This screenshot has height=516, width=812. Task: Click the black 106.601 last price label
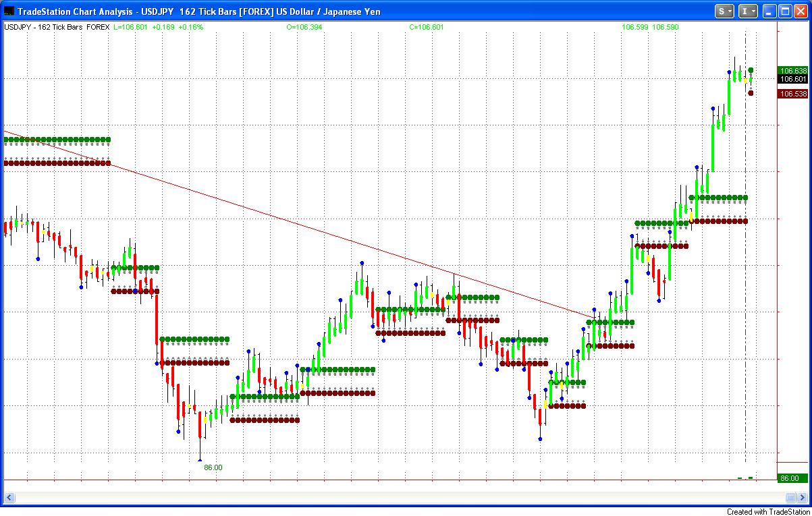(793, 79)
